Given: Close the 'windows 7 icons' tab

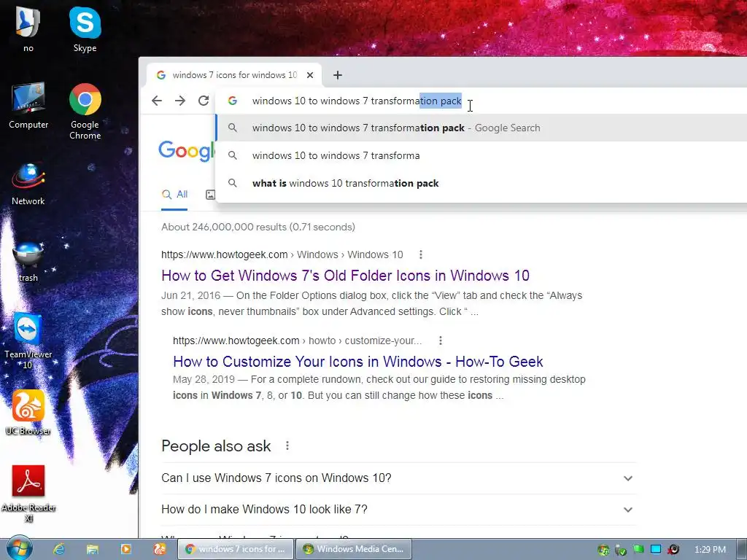Looking at the screenshot, I should [x=310, y=75].
